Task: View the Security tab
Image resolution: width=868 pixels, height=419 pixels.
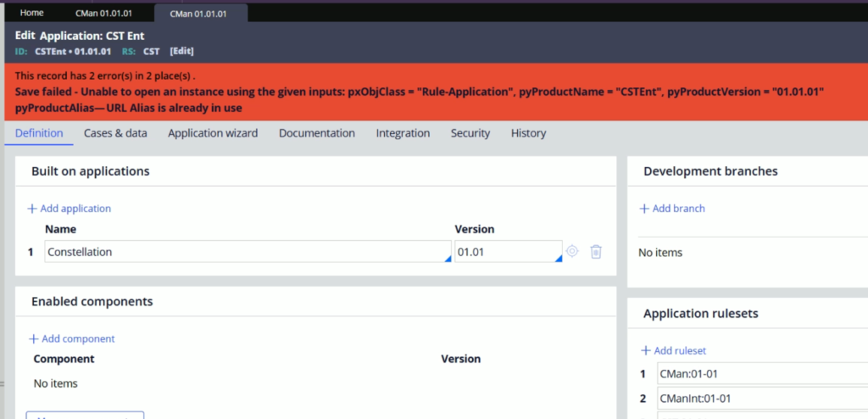Action: pos(470,133)
